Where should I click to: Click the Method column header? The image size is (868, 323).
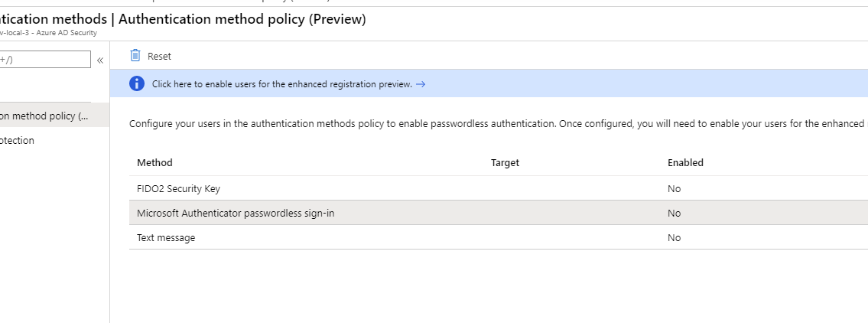pos(154,162)
